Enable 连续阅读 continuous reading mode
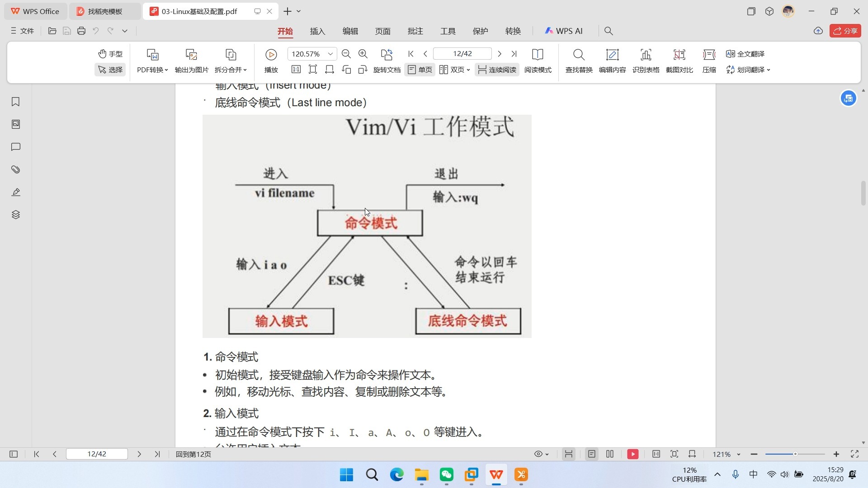Viewport: 868px width, 488px height. point(497,70)
